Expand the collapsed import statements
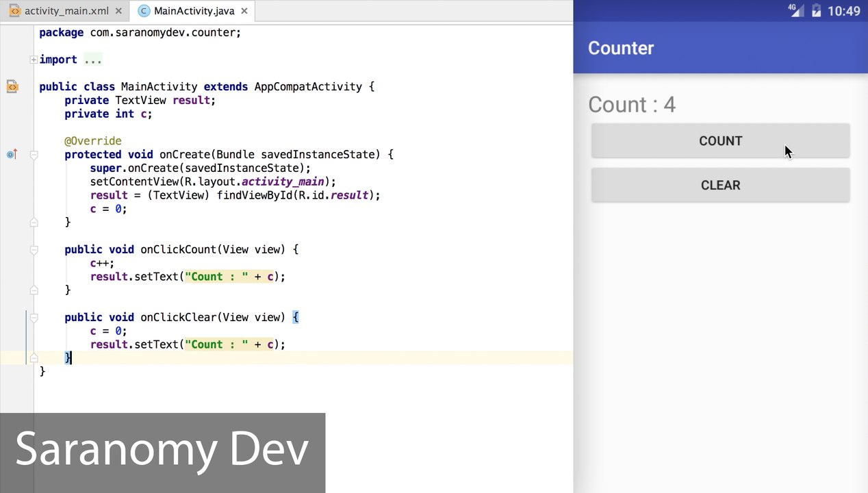The height and width of the screenshot is (493, 868). [x=34, y=60]
